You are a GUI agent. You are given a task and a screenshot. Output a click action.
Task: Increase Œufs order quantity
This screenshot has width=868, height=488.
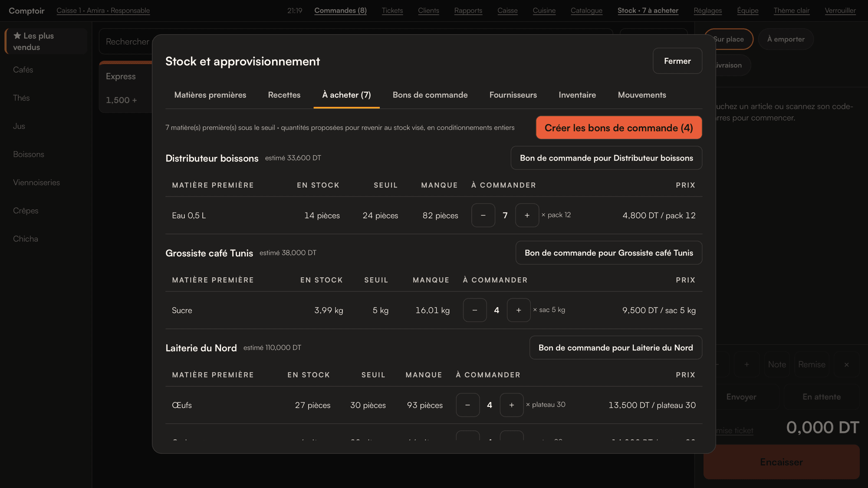tap(512, 405)
